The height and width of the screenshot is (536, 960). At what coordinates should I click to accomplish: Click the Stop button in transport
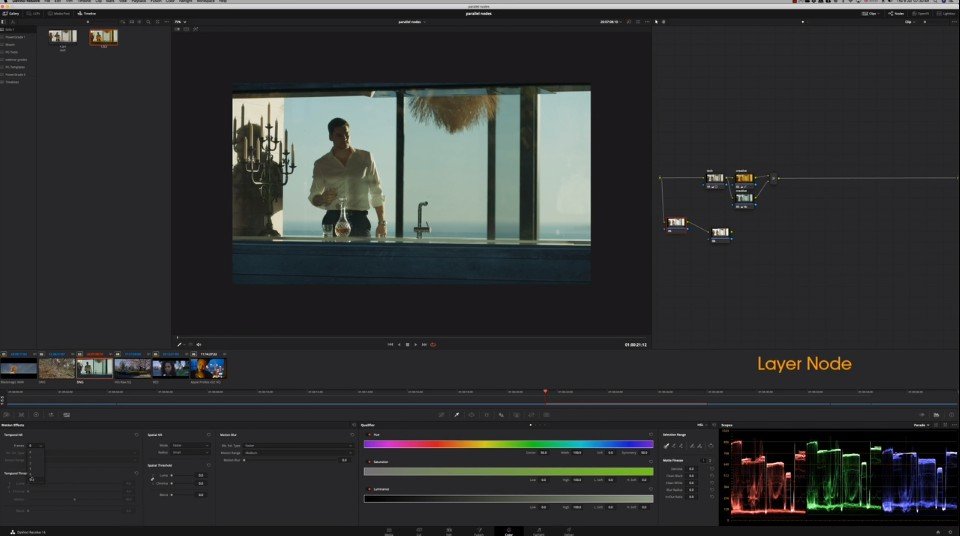click(407, 345)
